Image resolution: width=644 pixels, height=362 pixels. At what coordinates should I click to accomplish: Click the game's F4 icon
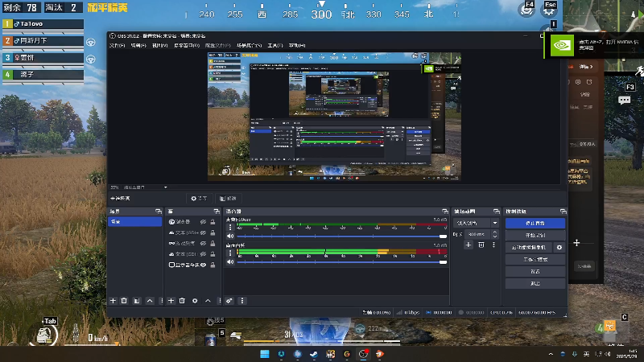tap(526, 9)
